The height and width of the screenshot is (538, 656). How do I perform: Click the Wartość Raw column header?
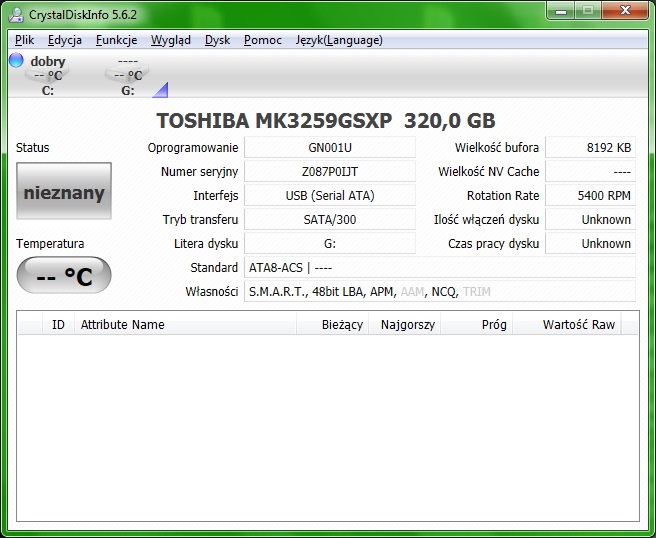(567, 325)
